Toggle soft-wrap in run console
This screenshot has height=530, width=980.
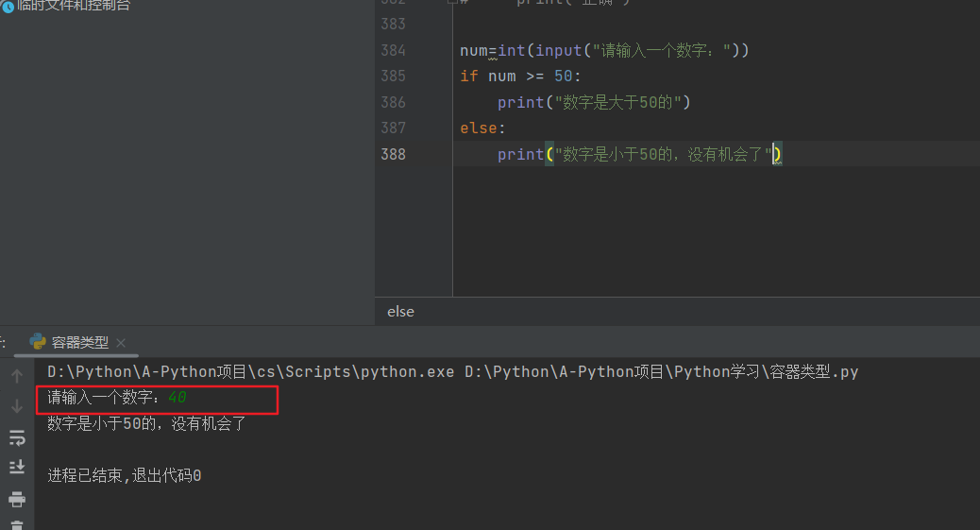pos(17,437)
